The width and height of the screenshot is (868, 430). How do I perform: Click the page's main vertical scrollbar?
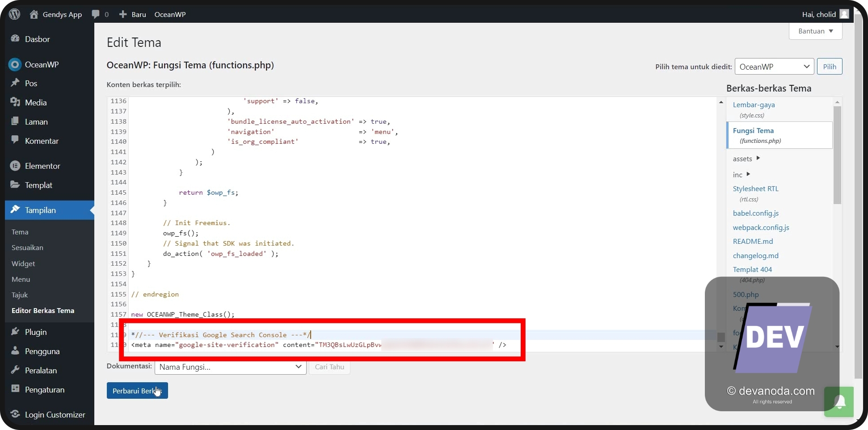tap(859, 196)
